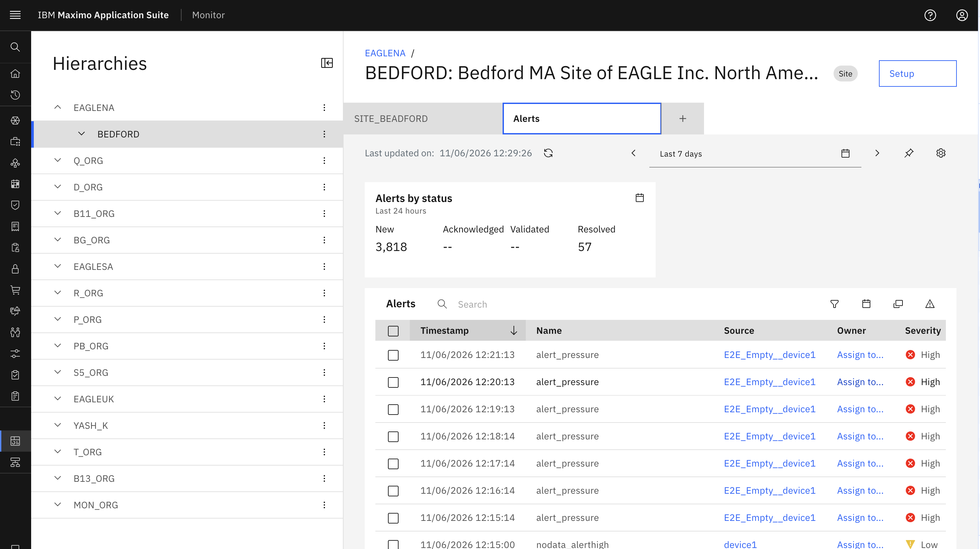This screenshot has width=980, height=549.
Task: Open the lock icon in sidebar
Action: [15, 269]
